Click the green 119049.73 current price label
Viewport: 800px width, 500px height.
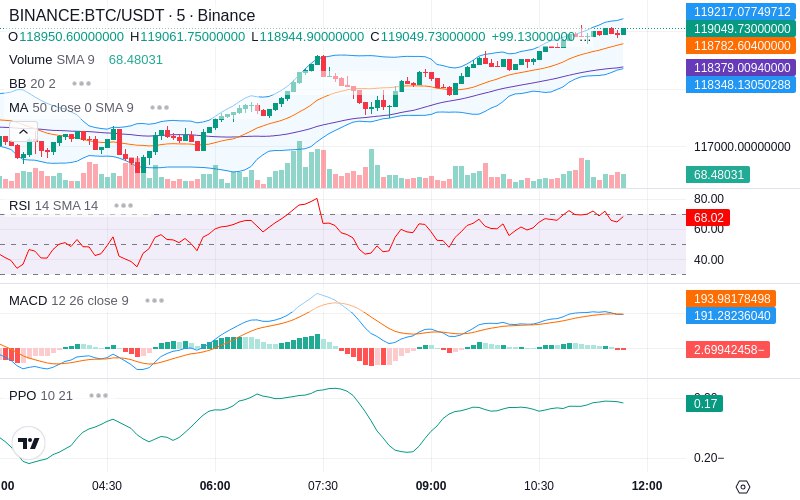(741, 29)
